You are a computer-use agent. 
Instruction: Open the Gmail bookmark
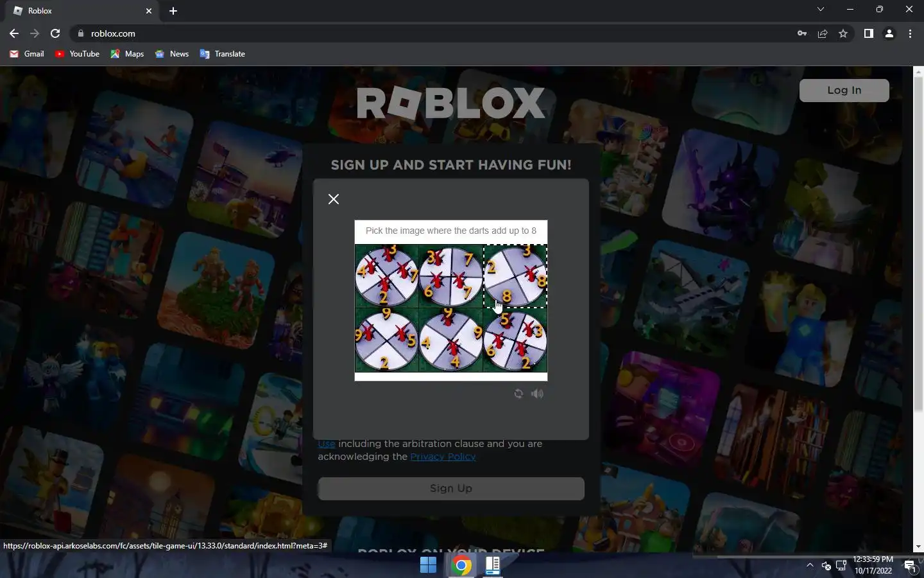tap(27, 54)
